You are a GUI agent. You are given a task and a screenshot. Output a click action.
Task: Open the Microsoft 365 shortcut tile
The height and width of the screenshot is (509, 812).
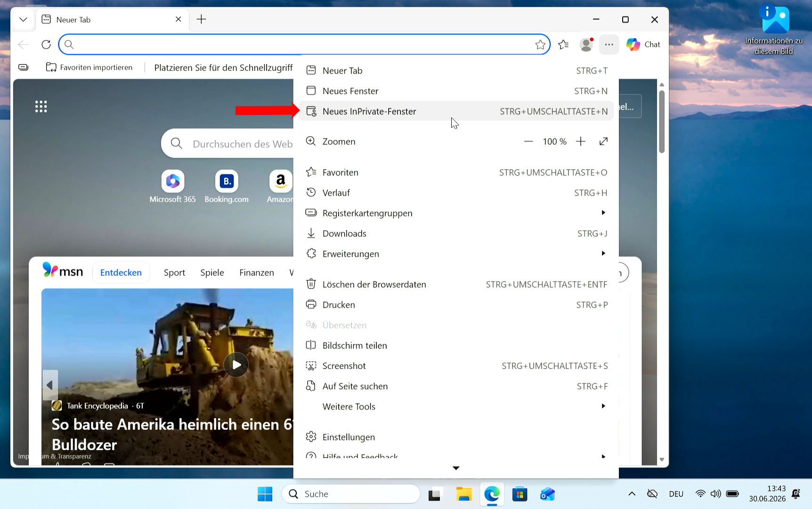[172, 187]
